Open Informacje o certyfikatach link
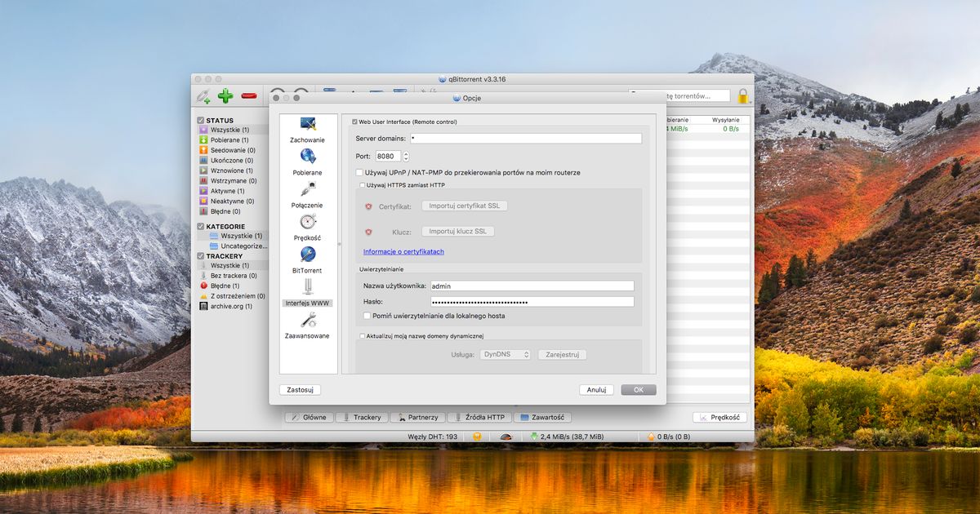The height and width of the screenshot is (514, 980). coord(403,251)
